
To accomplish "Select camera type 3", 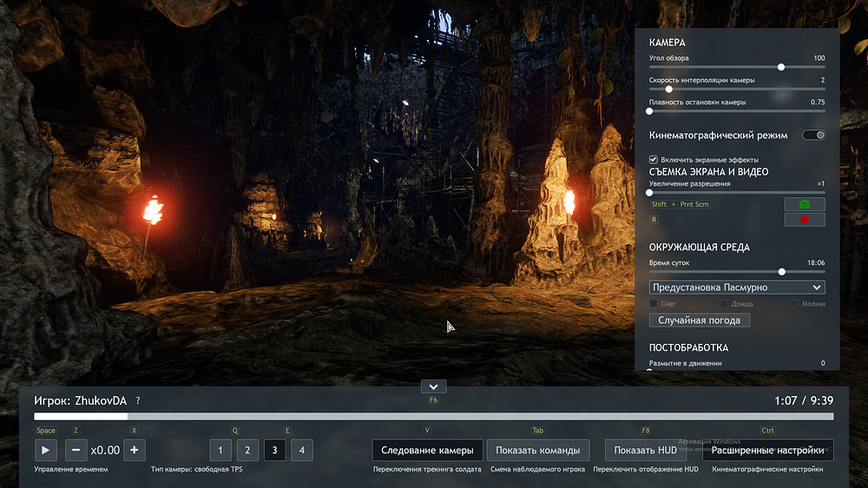I will click(x=274, y=451).
